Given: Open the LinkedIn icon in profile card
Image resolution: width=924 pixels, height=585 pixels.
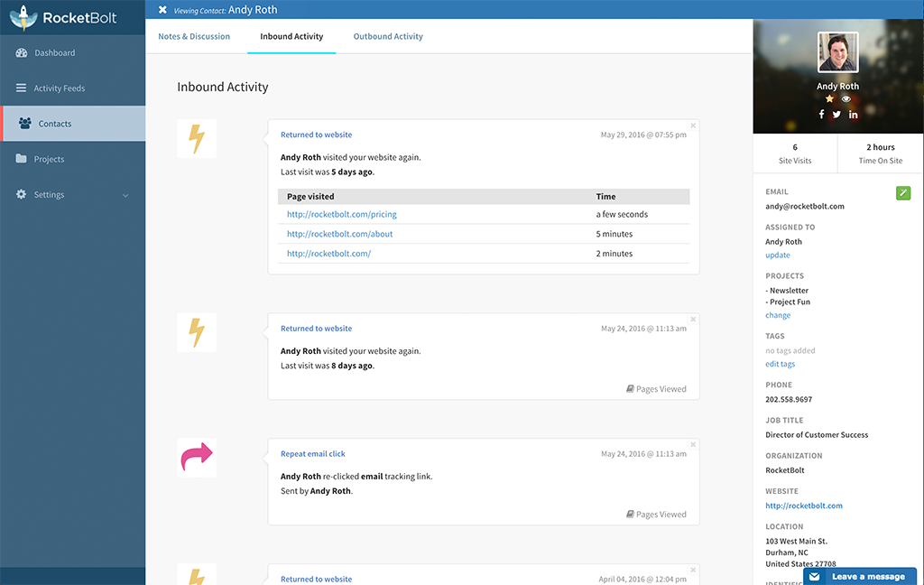Looking at the screenshot, I should click(x=854, y=115).
